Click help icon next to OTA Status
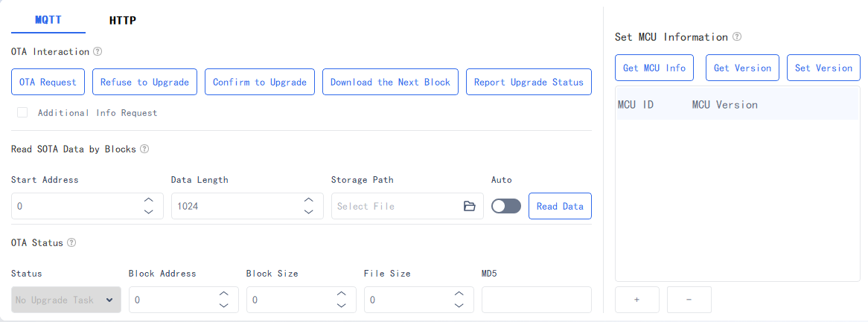 [x=71, y=242]
